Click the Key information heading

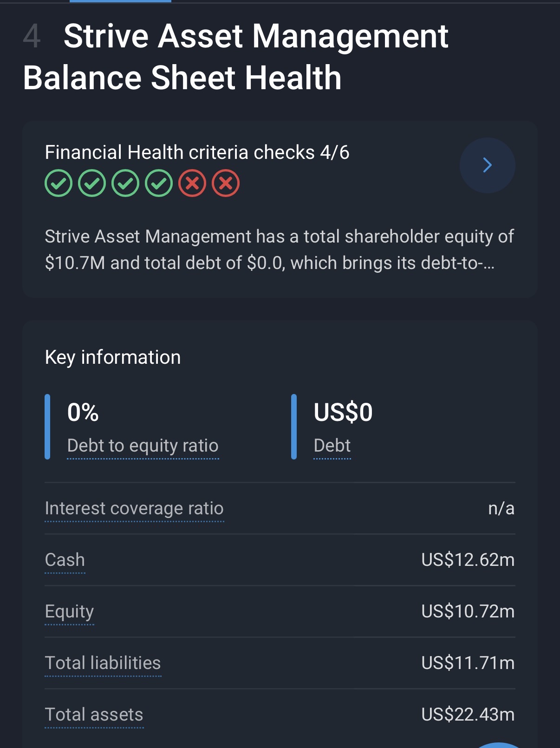pos(113,357)
